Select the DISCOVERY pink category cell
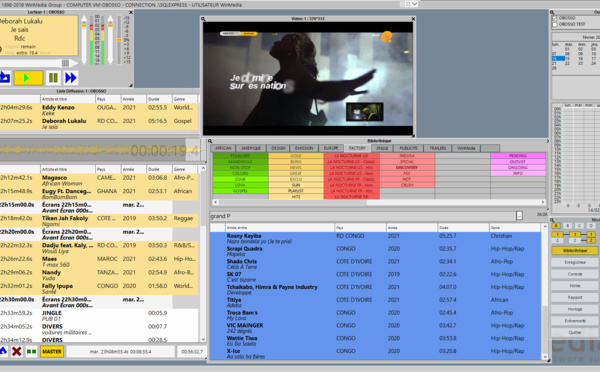The height and width of the screenshot is (372, 600). 407,168
